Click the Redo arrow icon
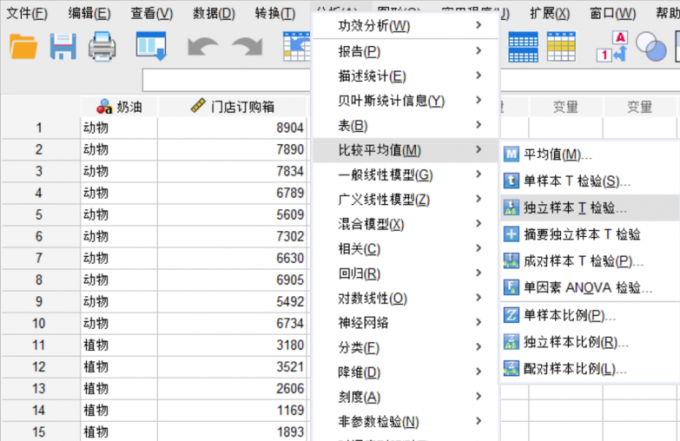Viewport: 680px width, 441px height. click(246, 46)
